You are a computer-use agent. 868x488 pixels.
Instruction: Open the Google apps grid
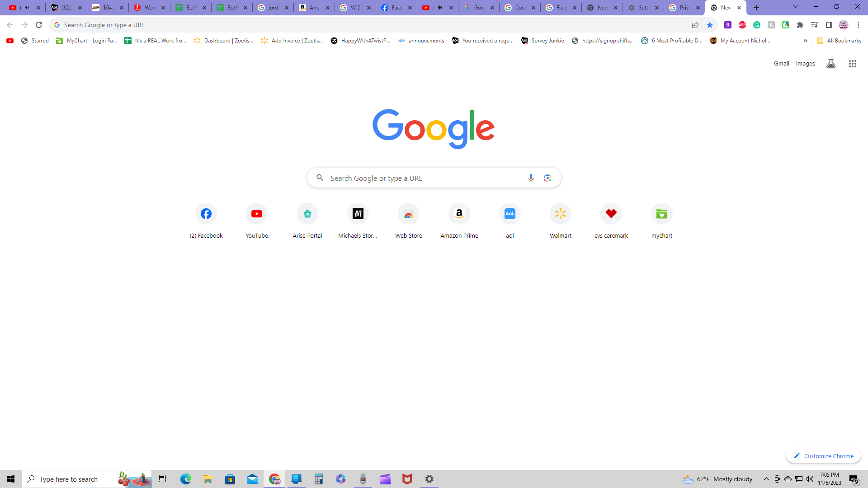pyautogui.click(x=853, y=64)
